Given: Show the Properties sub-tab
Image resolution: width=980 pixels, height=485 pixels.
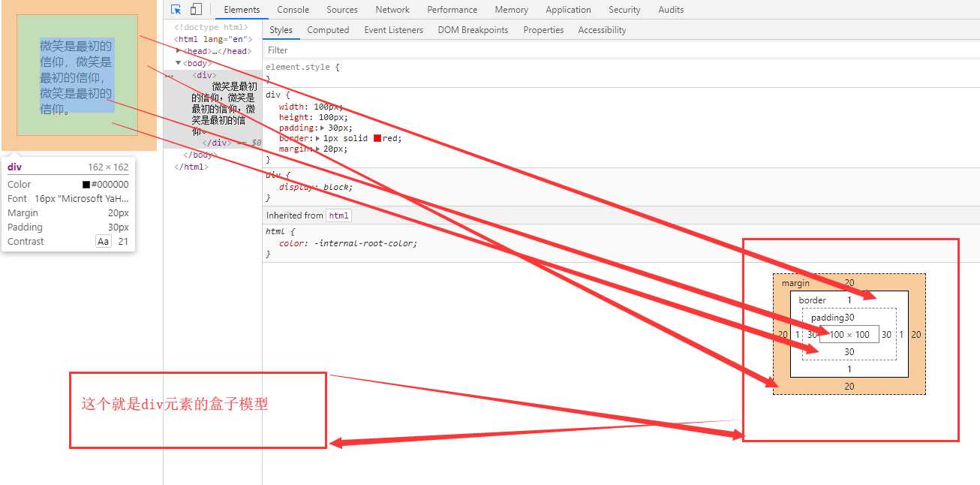Looking at the screenshot, I should point(543,30).
